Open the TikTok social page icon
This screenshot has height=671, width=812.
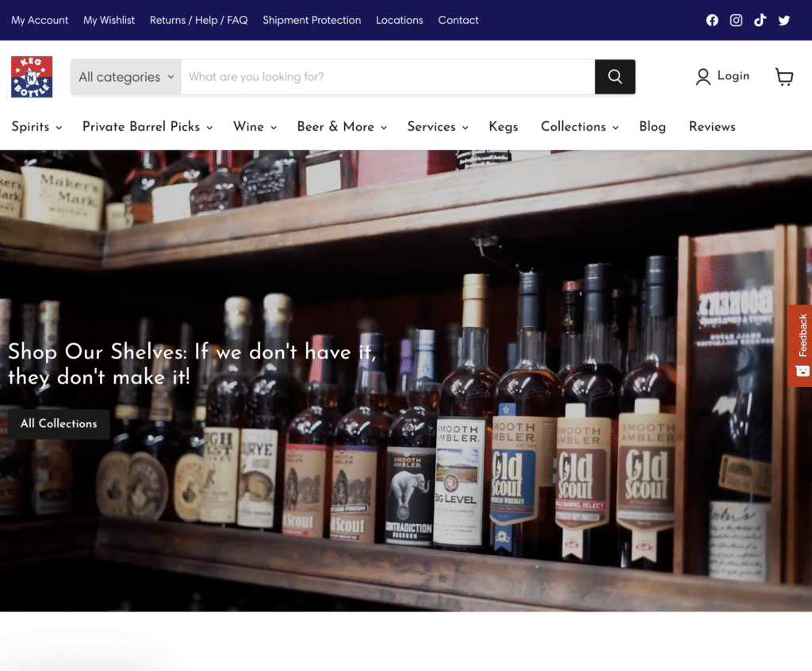click(760, 20)
